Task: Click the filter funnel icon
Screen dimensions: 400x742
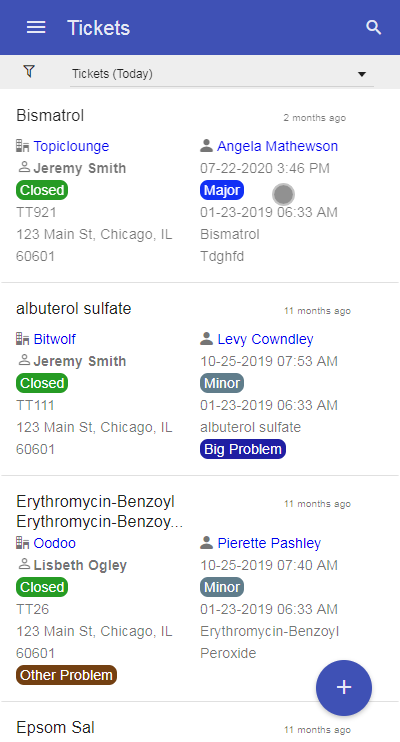Action: click(29, 71)
